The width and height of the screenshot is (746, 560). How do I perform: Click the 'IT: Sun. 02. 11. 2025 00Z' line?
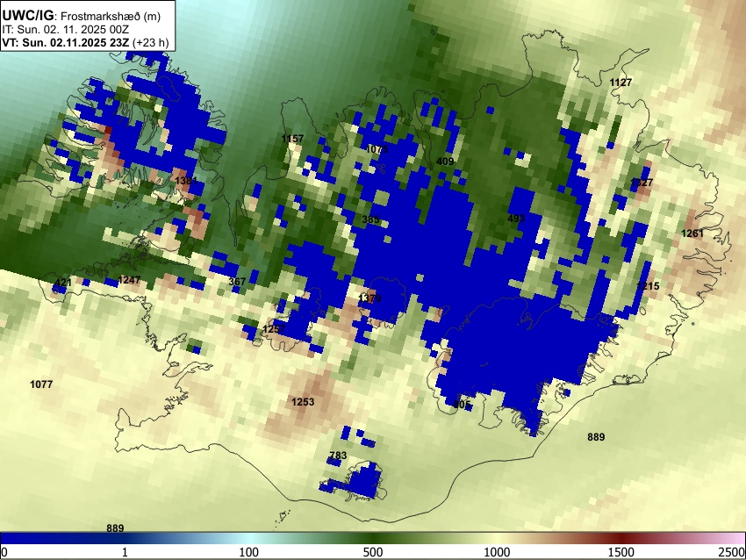click(66, 30)
